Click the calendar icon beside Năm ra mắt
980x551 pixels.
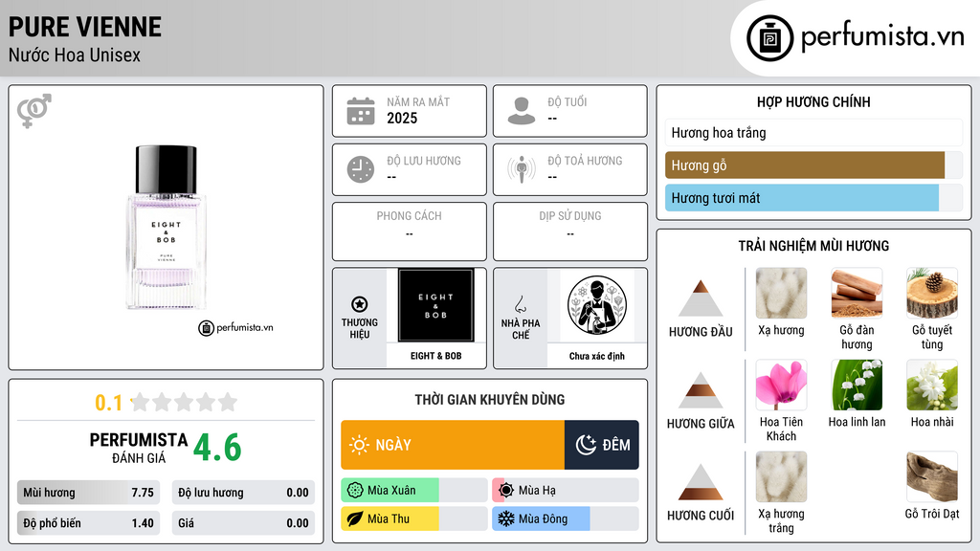click(361, 111)
